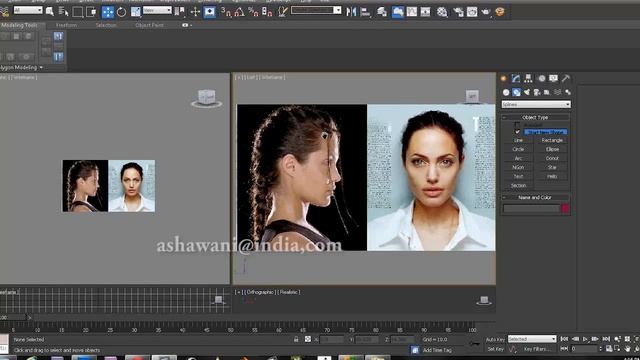Screen dimensions: 640x360
Task: Click Use Pivot Point Center icon
Action: point(179,12)
